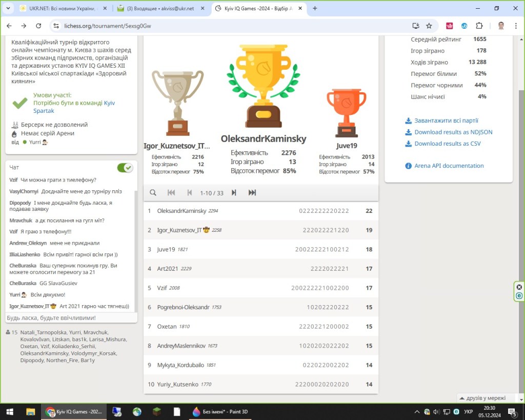Go to next standings page

tap(234, 193)
